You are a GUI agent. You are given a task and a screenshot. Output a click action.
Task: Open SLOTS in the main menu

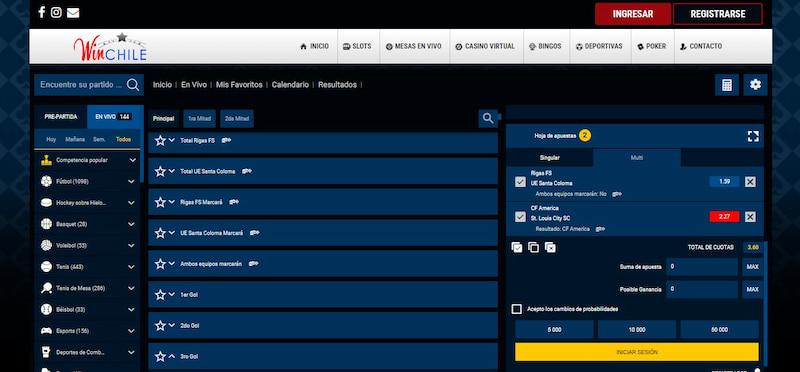coord(357,46)
